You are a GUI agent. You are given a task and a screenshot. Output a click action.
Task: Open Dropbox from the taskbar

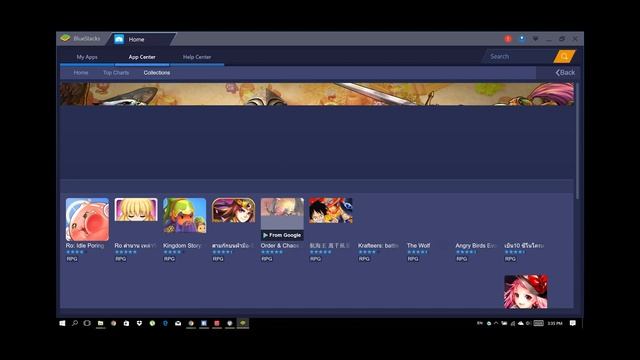click(x=139, y=323)
